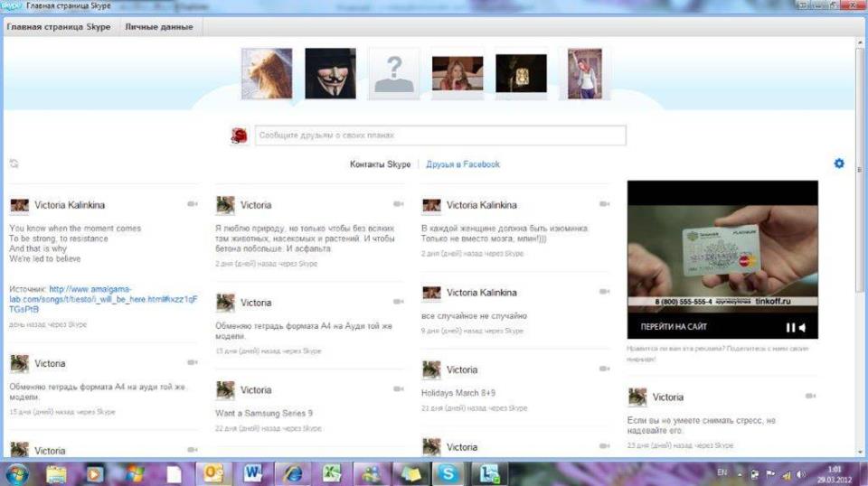The width and height of the screenshot is (868, 486).
Task: Video call icon on "Holidays March 8+9" post
Action: tap(604, 369)
